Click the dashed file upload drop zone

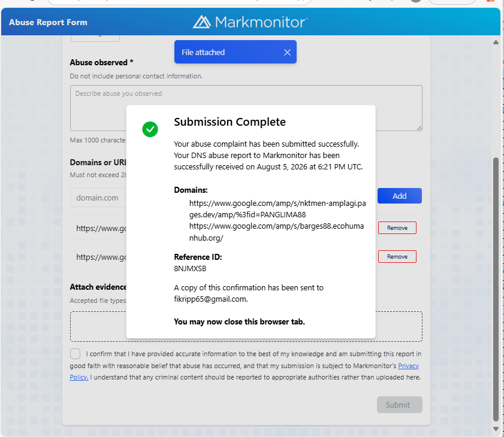coord(246,326)
